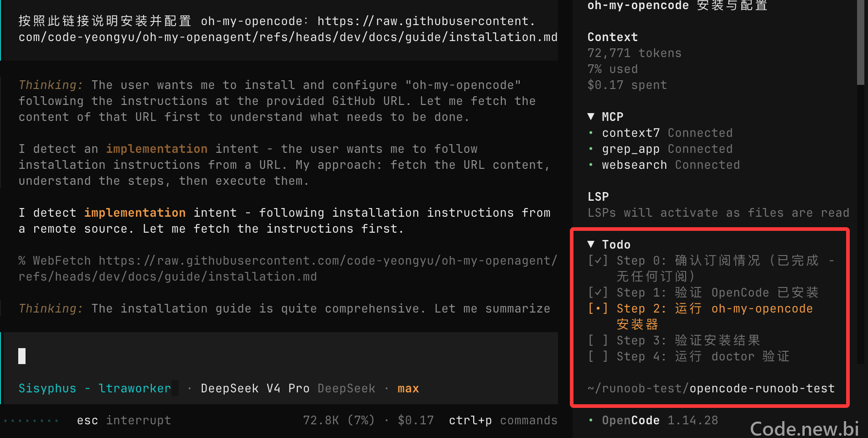Screen dimensions: 868x438
Task: Click the context7 status dot
Action: point(591,133)
